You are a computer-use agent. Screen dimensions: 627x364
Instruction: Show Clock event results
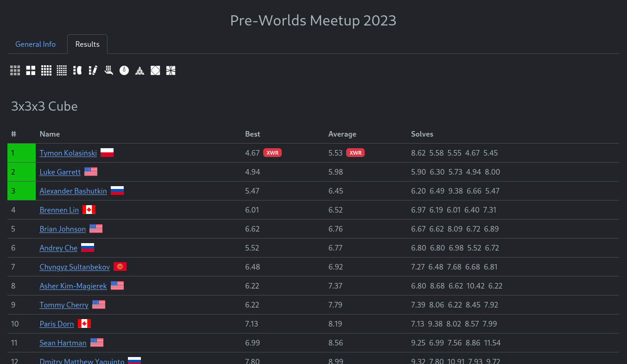[124, 70]
